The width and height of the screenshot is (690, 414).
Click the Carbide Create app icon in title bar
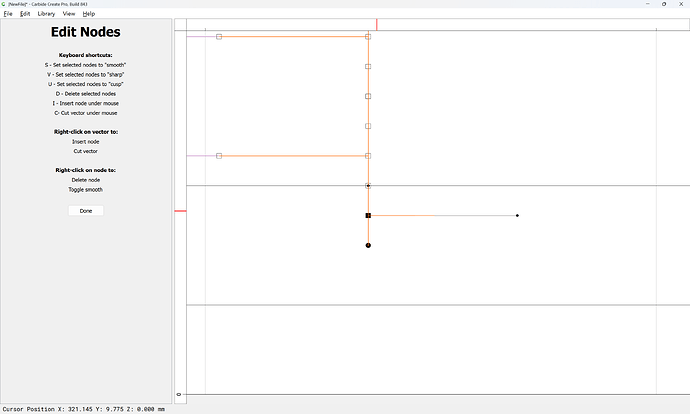(4, 4)
